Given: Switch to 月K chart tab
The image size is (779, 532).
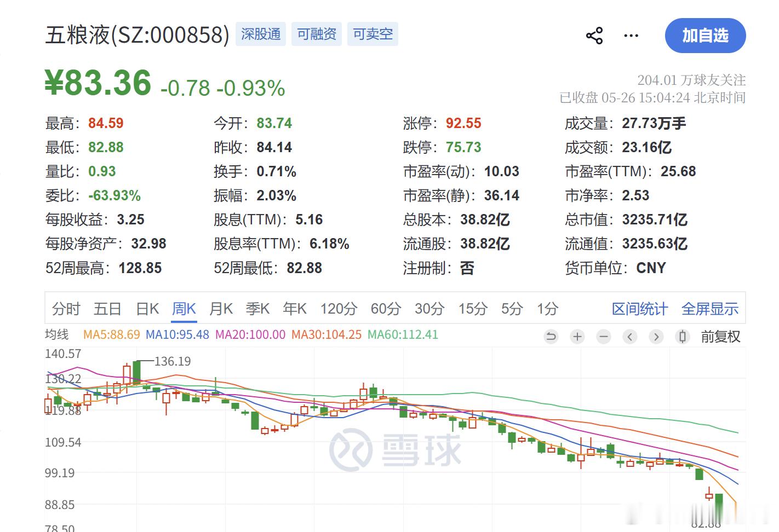Looking at the screenshot, I should click(x=221, y=309).
